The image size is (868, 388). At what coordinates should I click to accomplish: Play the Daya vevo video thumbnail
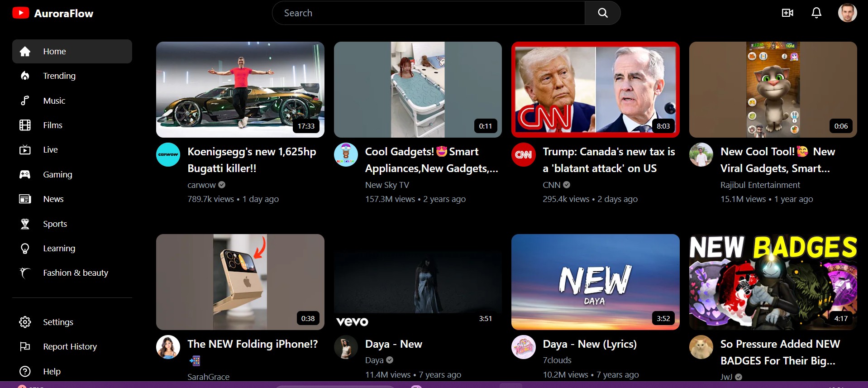pyautogui.click(x=418, y=282)
